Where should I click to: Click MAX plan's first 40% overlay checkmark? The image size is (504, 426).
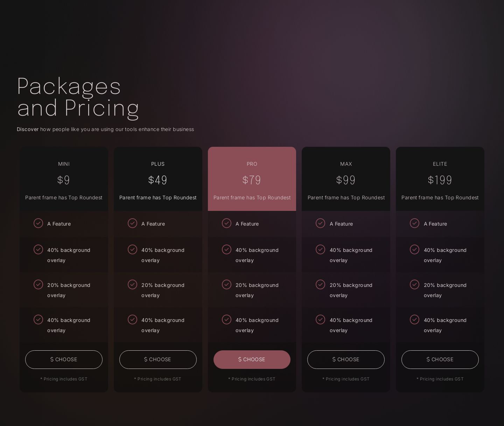(x=320, y=249)
